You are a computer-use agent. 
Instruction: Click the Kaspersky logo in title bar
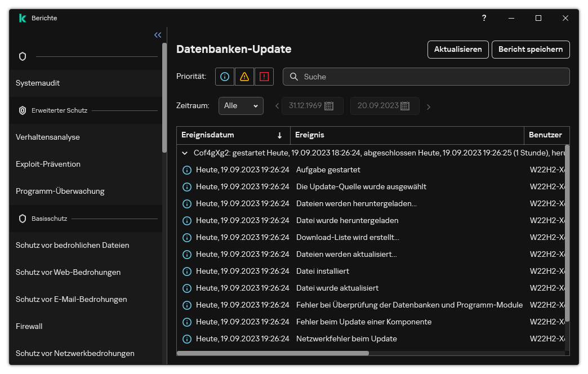(x=23, y=18)
